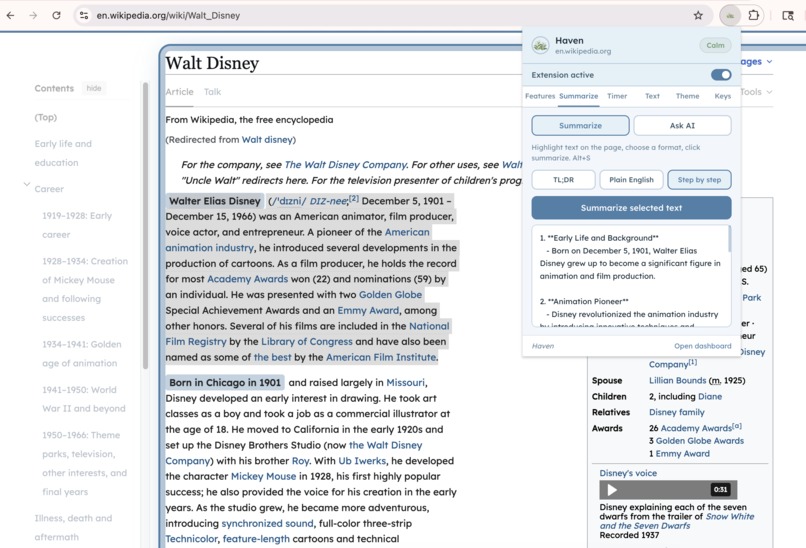This screenshot has height=548, width=806.
Task: Click the Contents sidebar scrollbar
Action: (145, 225)
